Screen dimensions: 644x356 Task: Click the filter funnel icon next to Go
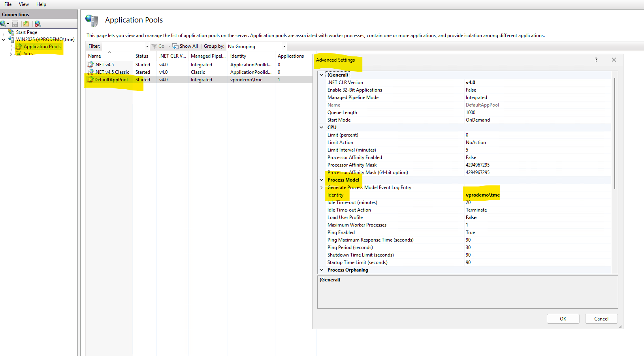pyautogui.click(x=155, y=46)
